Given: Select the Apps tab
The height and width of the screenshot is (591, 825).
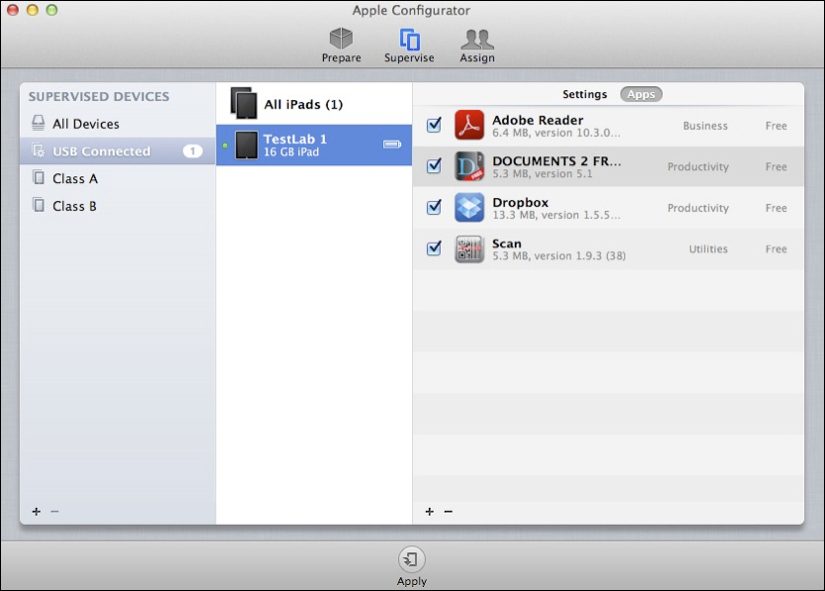Looking at the screenshot, I should (641, 94).
